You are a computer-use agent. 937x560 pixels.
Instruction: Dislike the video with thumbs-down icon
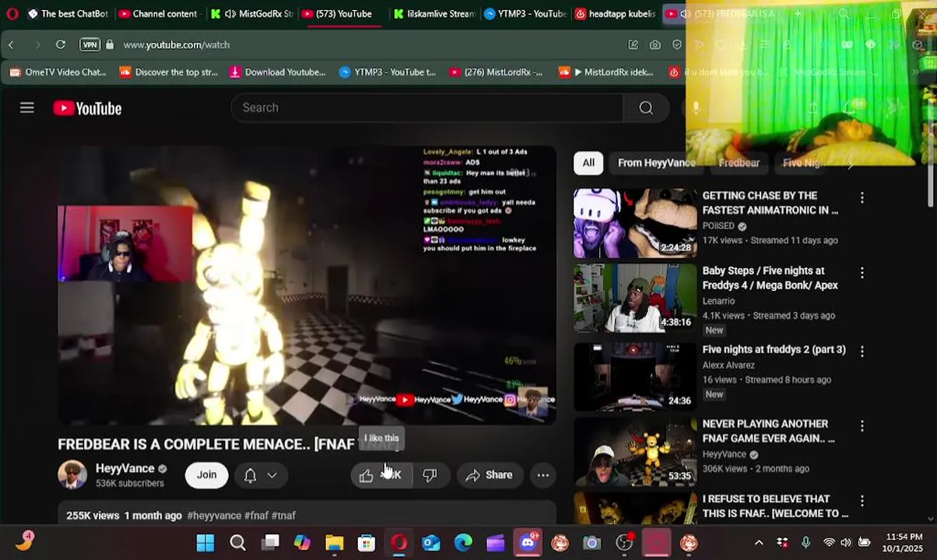pos(430,475)
